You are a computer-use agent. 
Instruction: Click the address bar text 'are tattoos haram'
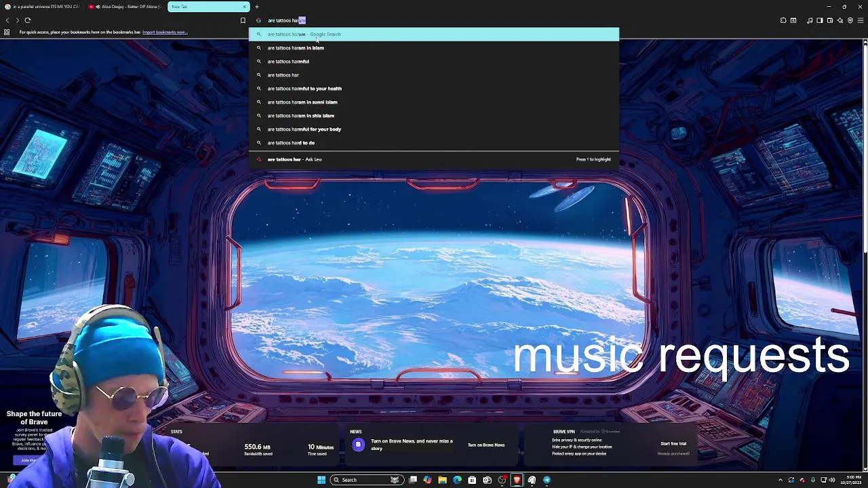[287, 20]
